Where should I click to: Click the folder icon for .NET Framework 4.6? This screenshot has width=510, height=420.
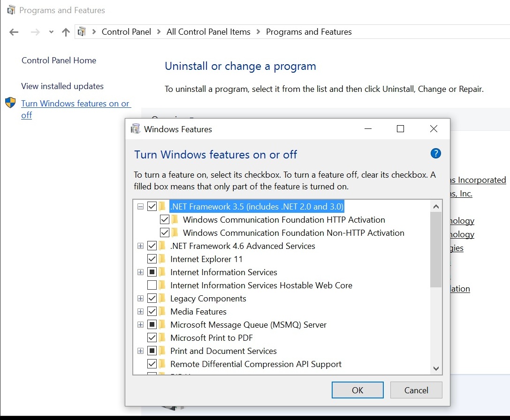(x=163, y=246)
